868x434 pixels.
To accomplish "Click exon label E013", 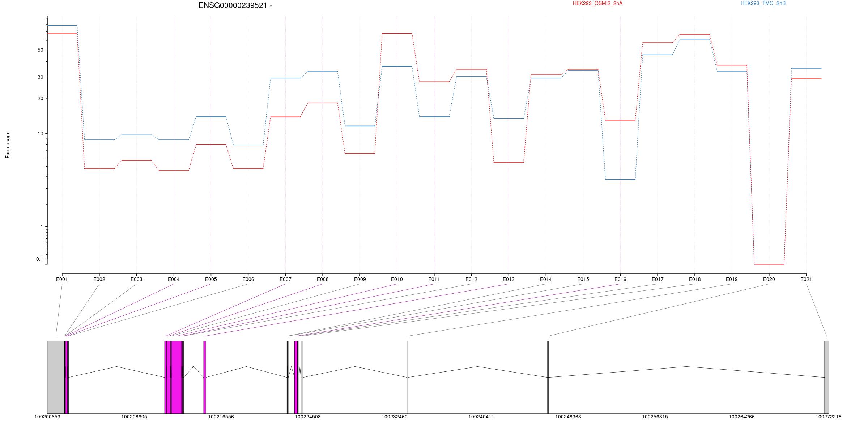I will pos(509,279).
